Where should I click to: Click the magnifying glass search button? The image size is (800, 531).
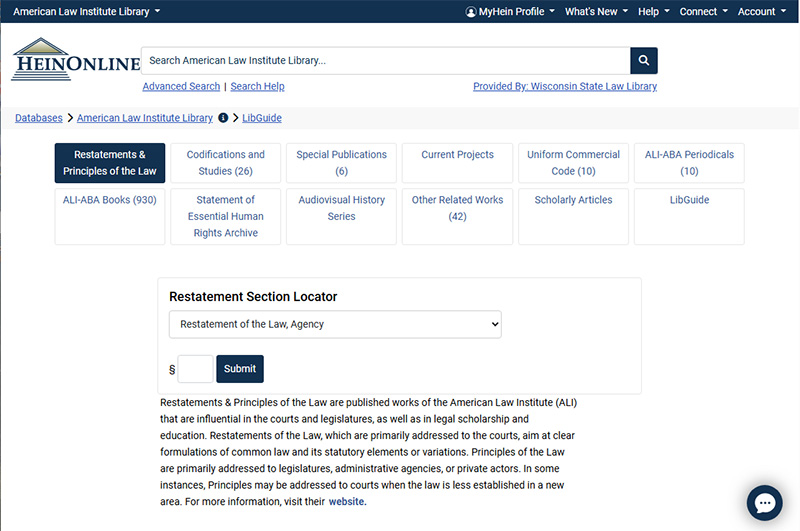click(643, 61)
